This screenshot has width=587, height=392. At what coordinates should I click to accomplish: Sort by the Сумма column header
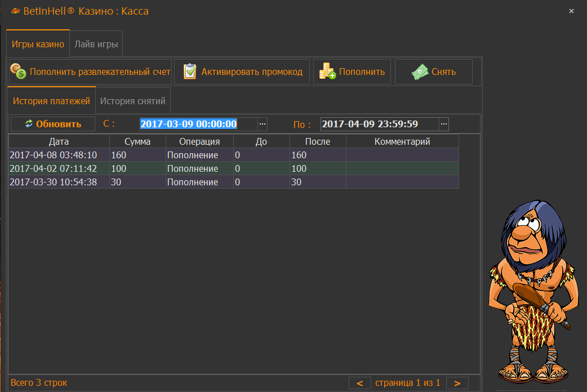[137, 141]
